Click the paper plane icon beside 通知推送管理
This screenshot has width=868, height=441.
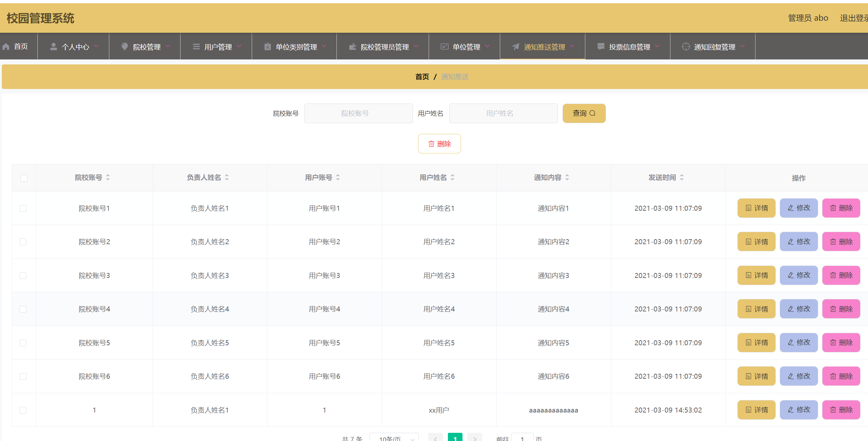[x=516, y=47]
